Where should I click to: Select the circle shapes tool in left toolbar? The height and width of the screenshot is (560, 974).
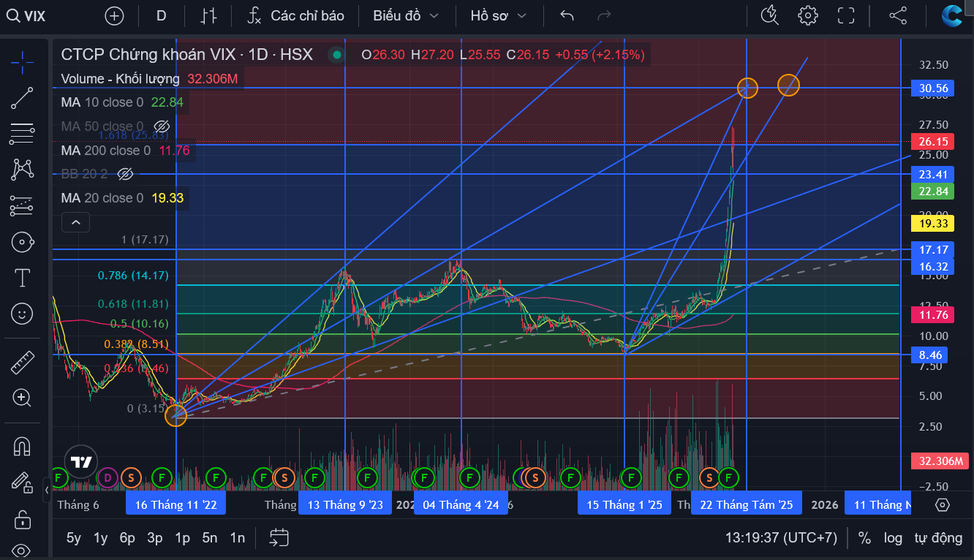(23, 242)
